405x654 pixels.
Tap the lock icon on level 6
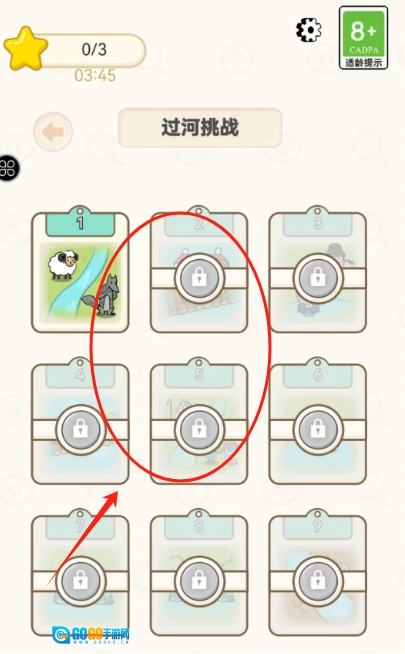[x=318, y=430]
